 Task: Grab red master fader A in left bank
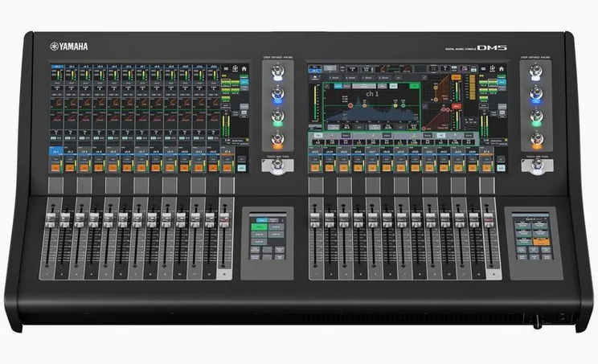(x=224, y=220)
